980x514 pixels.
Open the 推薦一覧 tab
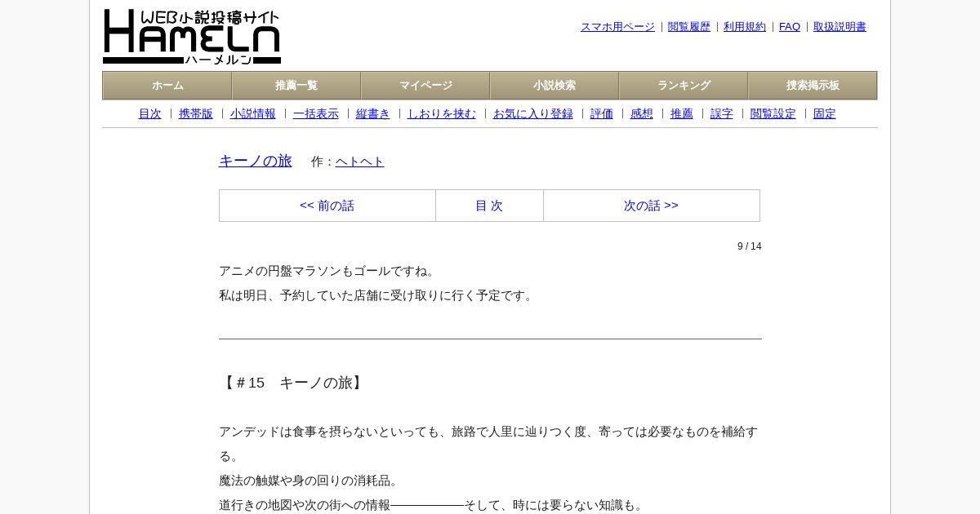(x=296, y=86)
